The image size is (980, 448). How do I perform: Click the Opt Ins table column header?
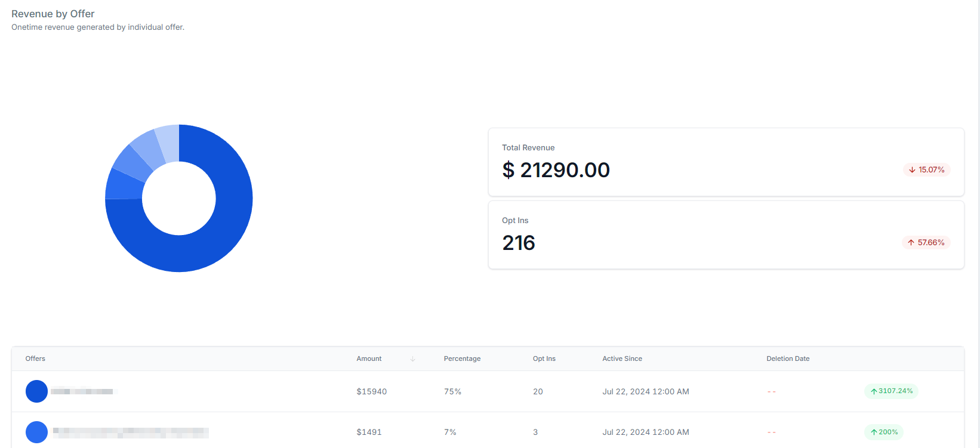544,359
